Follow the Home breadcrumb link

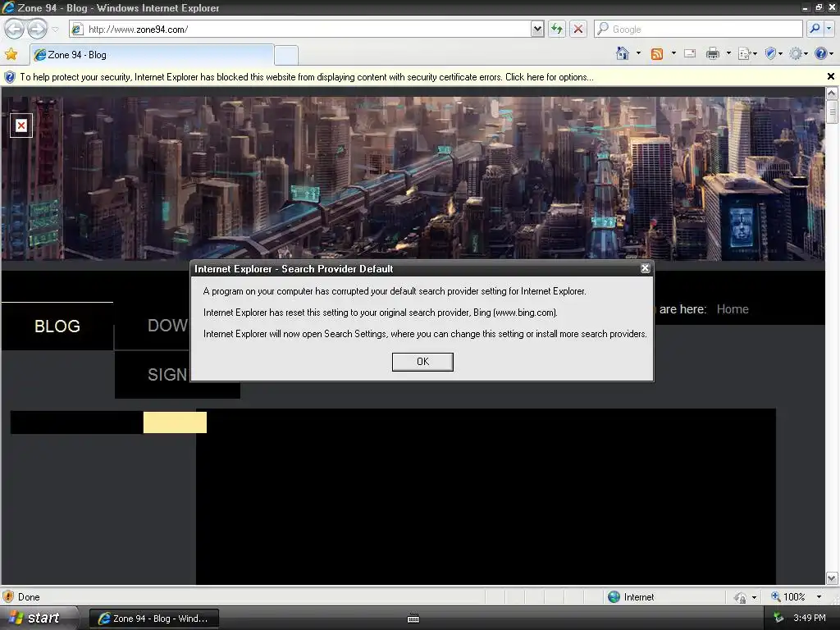click(x=733, y=309)
